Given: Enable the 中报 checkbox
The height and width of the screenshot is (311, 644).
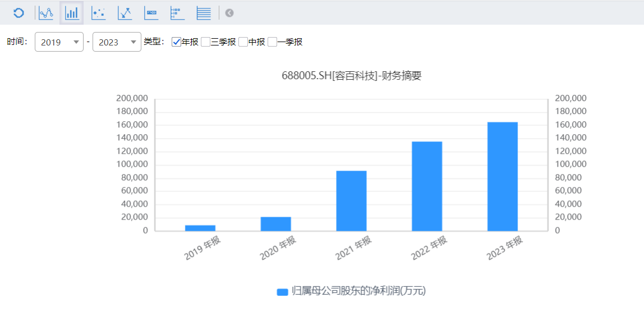Looking at the screenshot, I should [x=243, y=42].
